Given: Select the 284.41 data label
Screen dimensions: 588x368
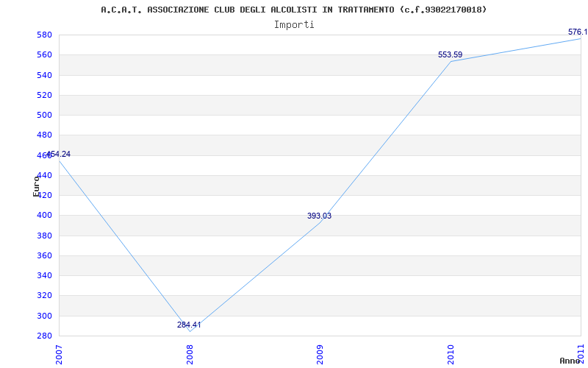Looking at the screenshot, I should [189, 325].
